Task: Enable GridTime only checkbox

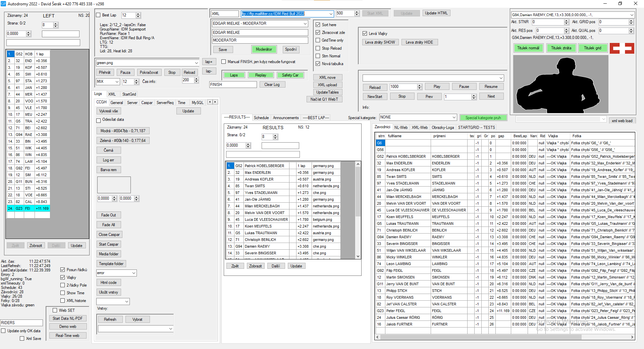Action: 318,40
